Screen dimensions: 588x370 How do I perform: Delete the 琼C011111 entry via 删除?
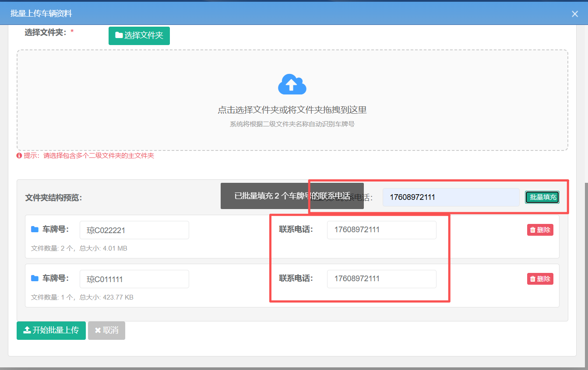[540, 279]
